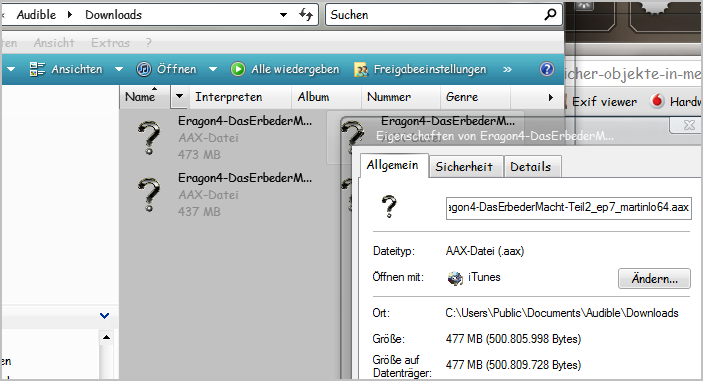
Task: Click the Ansichten views icon
Action: coord(37,69)
